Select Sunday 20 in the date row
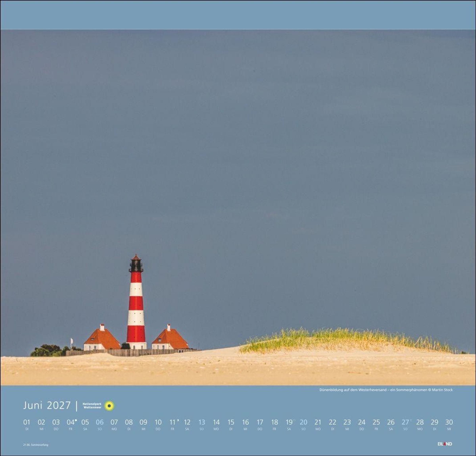 (303, 423)
